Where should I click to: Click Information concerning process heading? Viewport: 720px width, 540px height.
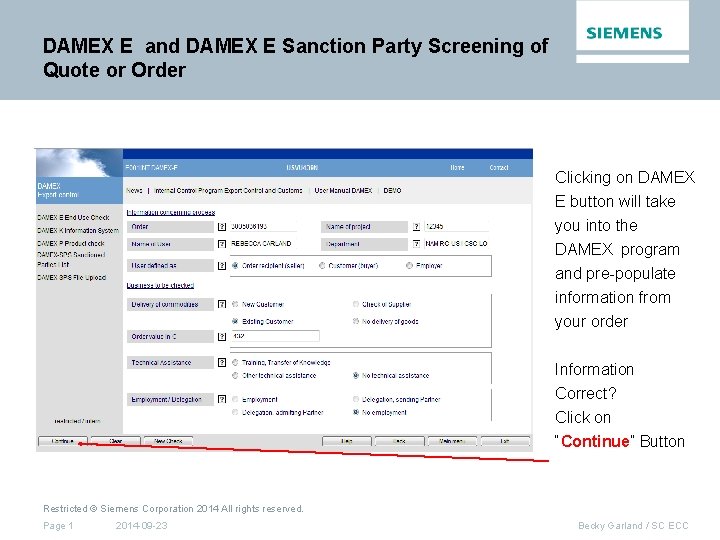click(x=171, y=212)
